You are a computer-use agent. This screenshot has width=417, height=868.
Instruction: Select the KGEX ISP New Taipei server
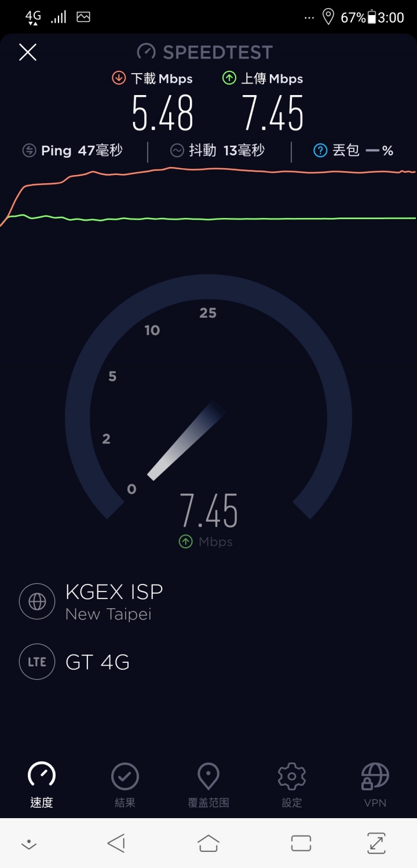point(114,602)
